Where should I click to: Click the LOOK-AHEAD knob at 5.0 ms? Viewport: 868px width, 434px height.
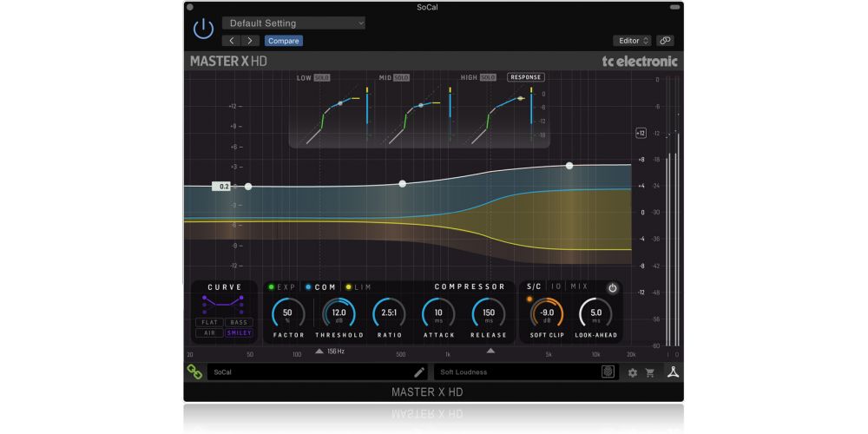[x=595, y=314]
